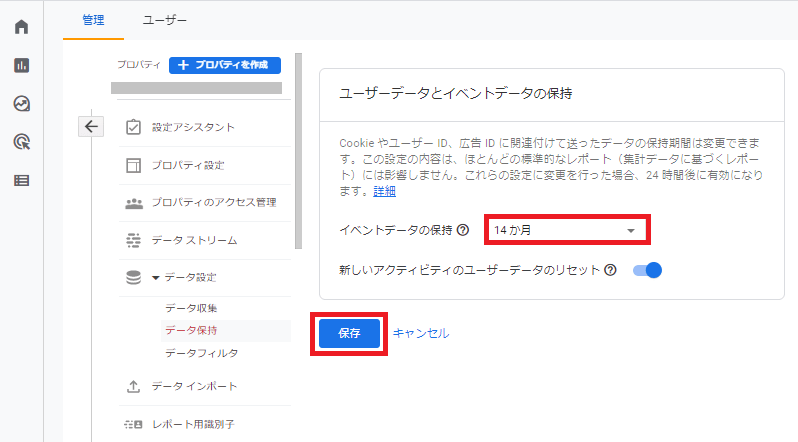The height and width of the screenshot is (442, 798).
Task: Toggle 新しいアクティビティのユーザーデータのリセット switch
Action: 647,270
